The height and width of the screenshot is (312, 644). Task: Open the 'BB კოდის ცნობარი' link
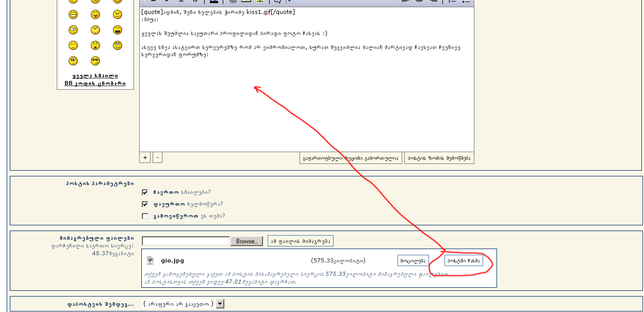tap(95, 84)
